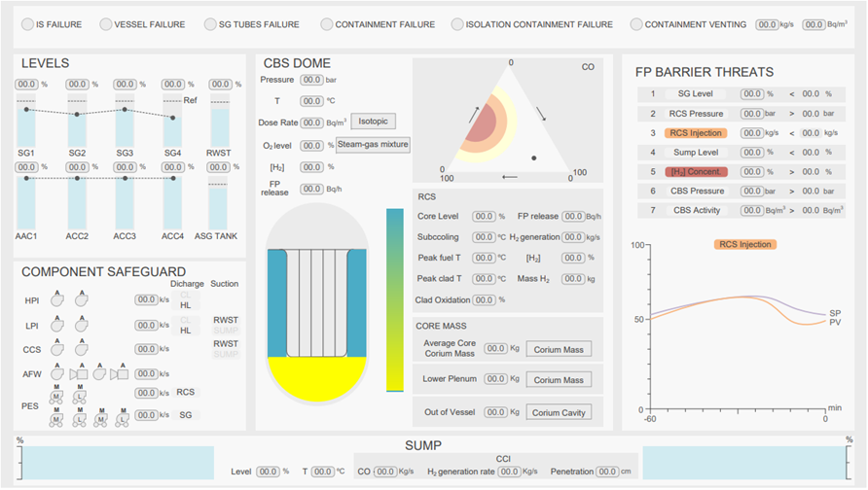Choose RWST suction for the LPI row
Viewport: 868px width, 490px height.
click(225, 320)
